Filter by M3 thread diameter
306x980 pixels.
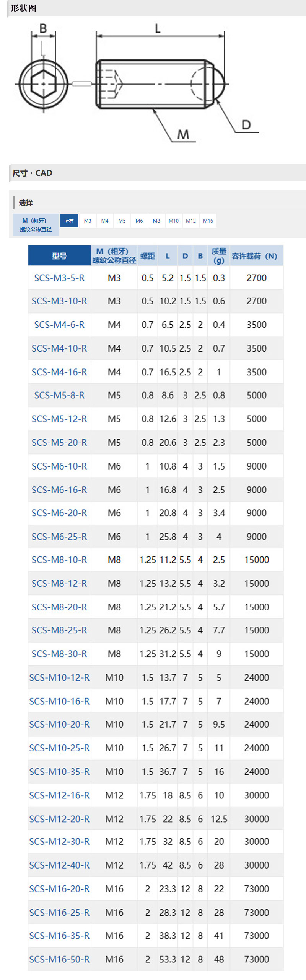(88, 221)
